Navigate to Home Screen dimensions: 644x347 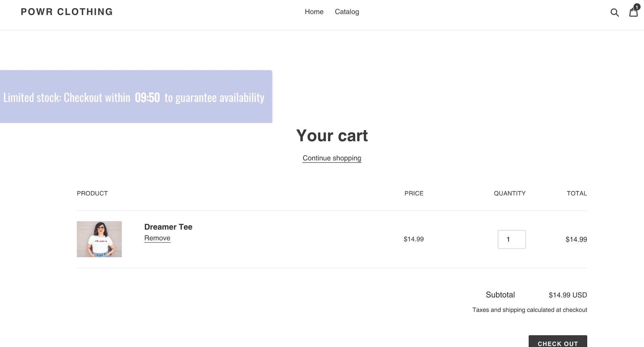(x=314, y=12)
